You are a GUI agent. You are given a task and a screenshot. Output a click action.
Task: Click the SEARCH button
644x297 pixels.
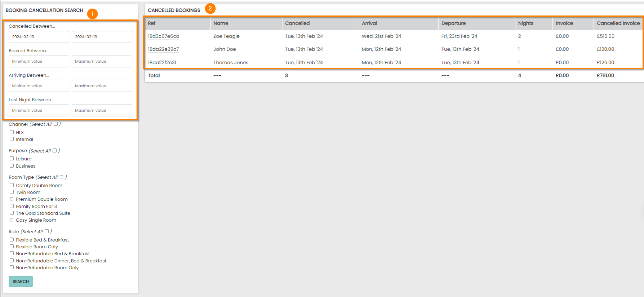coord(21,282)
